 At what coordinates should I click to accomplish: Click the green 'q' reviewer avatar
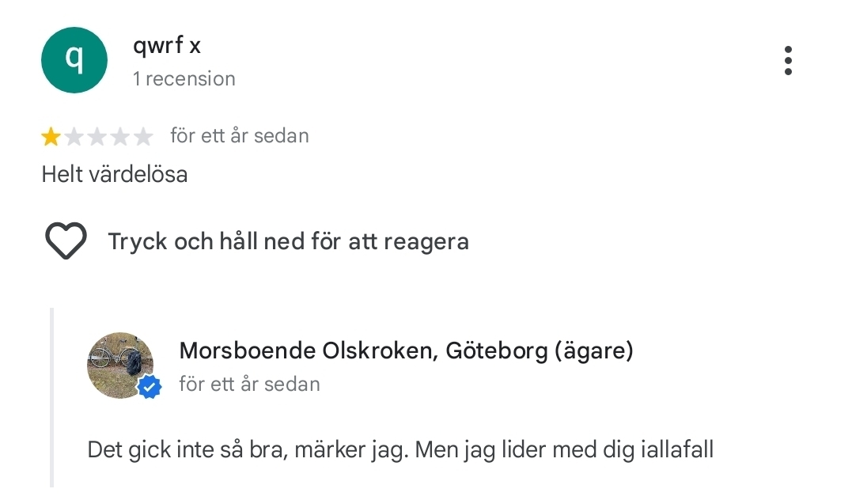tap(74, 60)
